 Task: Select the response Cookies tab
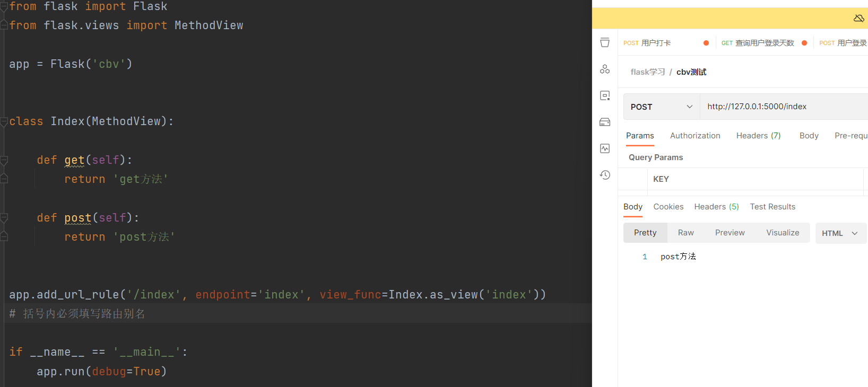pyautogui.click(x=668, y=207)
